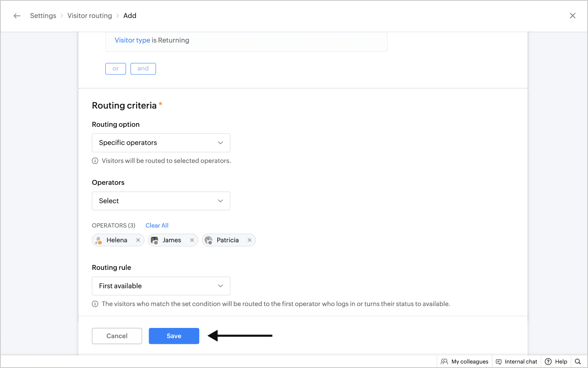Click the 'Add' breadcrumb text
Screen dimensions: 588x368
tap(130, 16)
